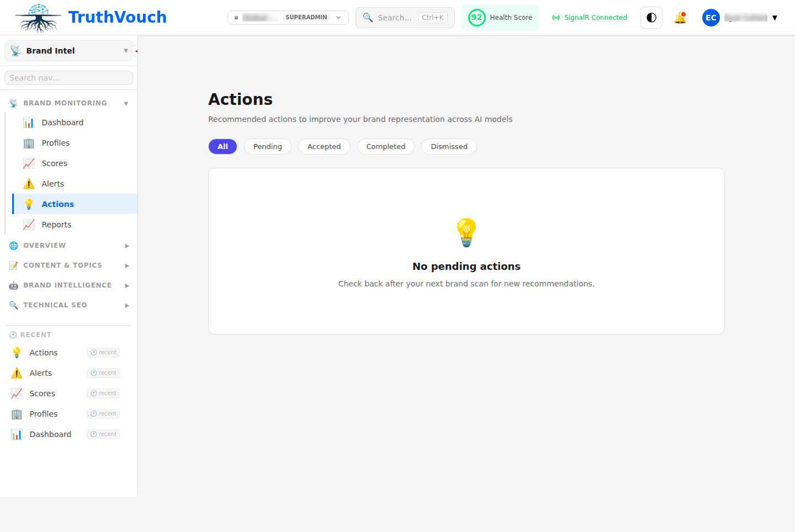Click the SignalR Connected status indicator

pyautogui.click(x=590, y=18)
